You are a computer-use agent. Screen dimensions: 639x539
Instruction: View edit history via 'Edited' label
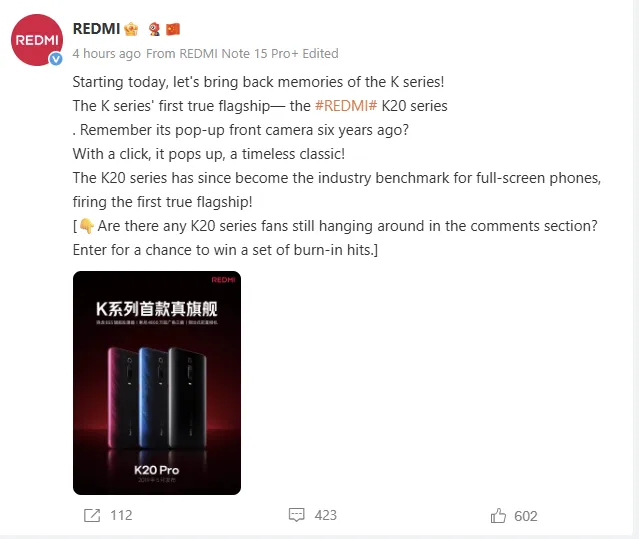tap(320, 54)
